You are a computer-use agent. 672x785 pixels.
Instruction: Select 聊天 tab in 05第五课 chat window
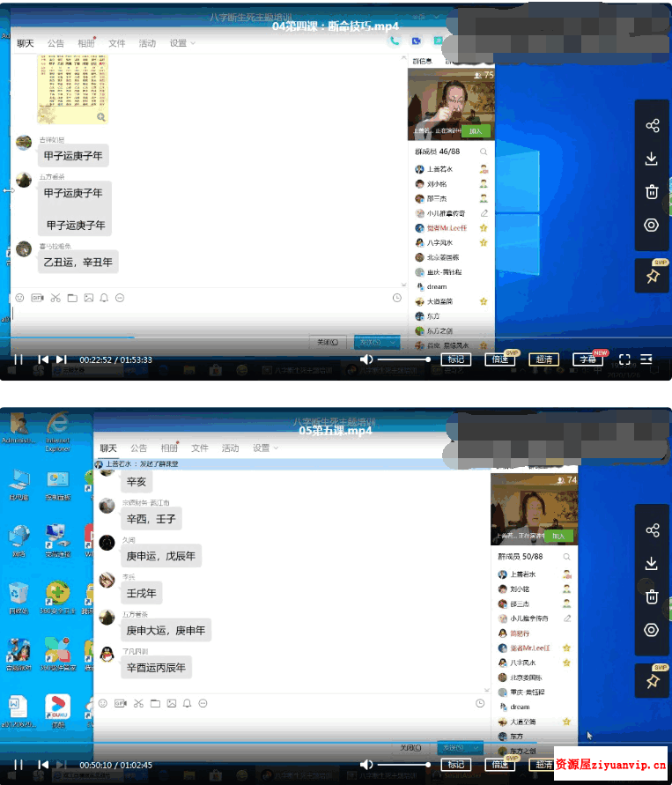(108, 448)
